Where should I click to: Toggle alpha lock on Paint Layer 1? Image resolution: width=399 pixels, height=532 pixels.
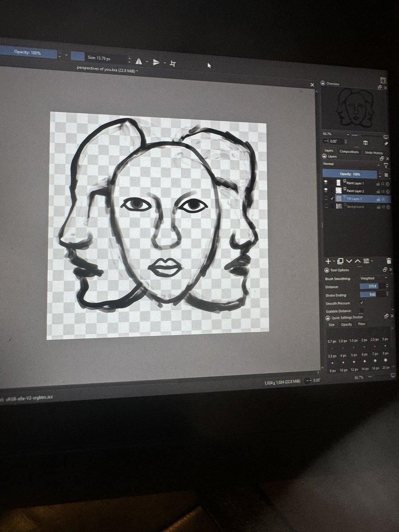(x=387, y=184)
